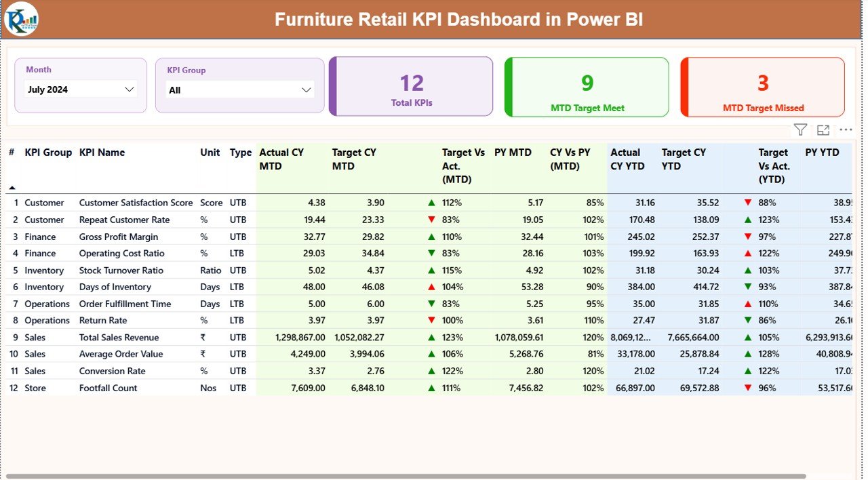Sort table by the KPI Name header

tap(102, 153)
